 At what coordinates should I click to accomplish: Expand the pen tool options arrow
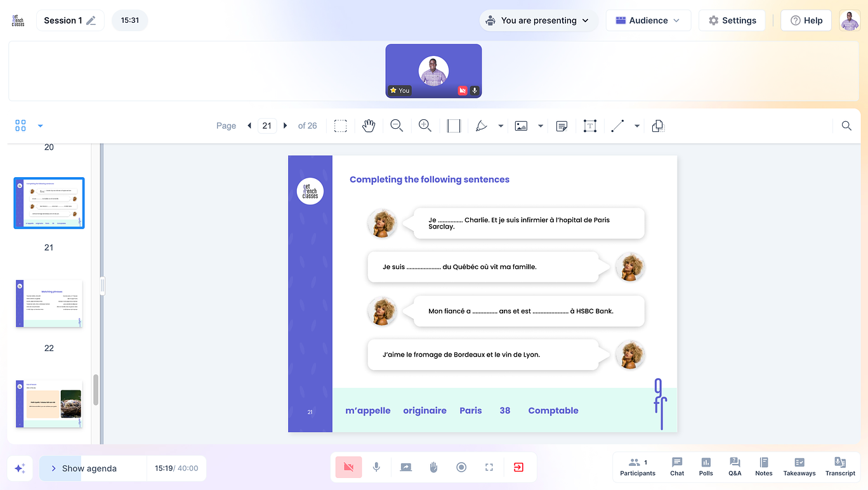pyautogui.click(x=501, y=126)
